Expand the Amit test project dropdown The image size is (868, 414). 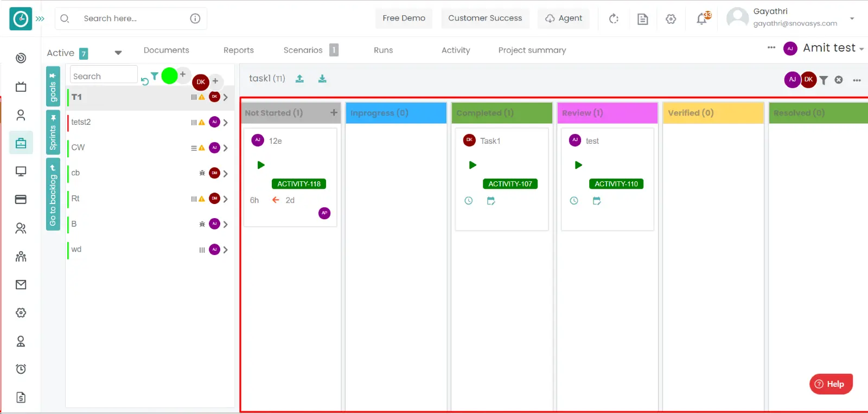click(861, 49)
